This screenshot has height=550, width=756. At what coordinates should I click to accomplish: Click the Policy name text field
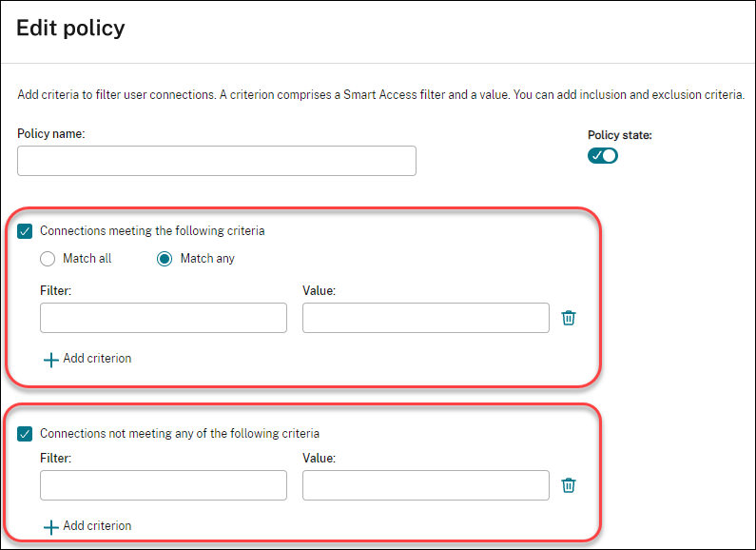[x=216, y=161]
